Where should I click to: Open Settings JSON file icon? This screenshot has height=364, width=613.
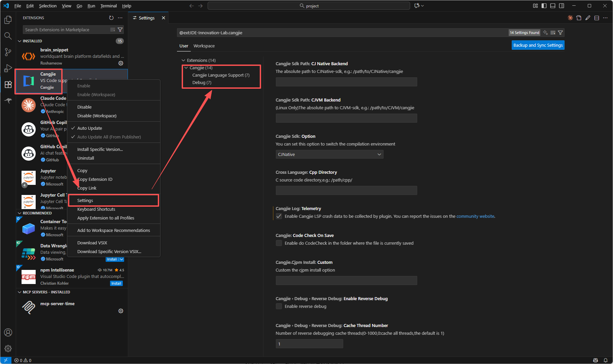579,18
